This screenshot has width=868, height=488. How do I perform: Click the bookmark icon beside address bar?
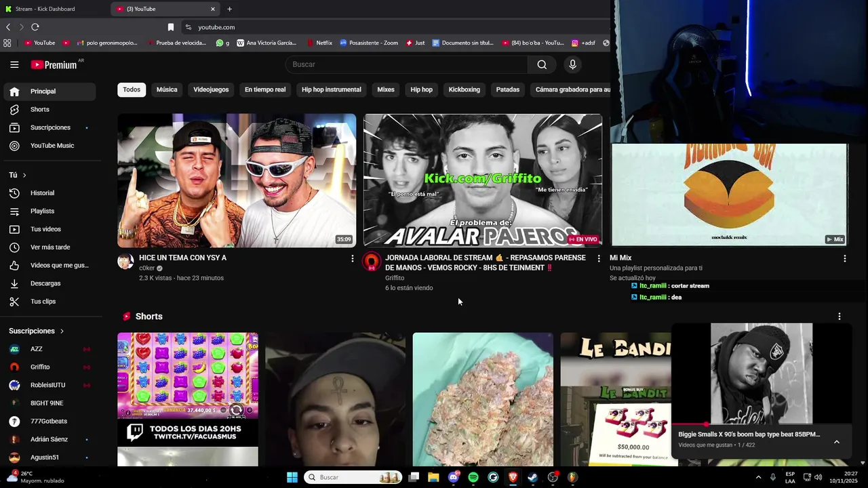click(171, 27)
